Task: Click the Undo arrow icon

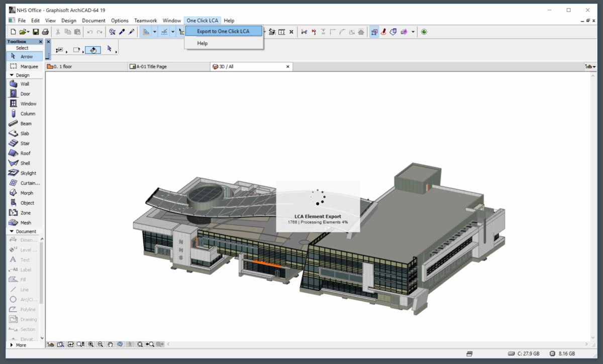Action: (90, 32)
